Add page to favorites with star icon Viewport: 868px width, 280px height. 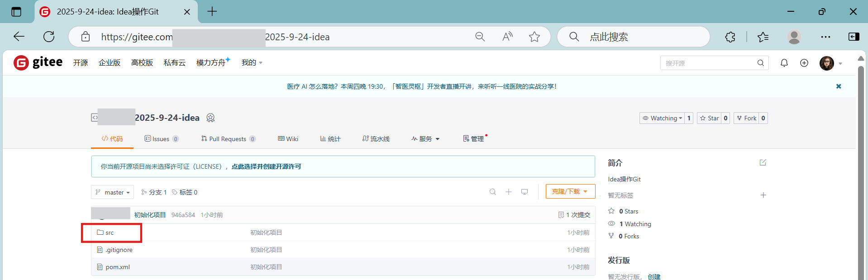pyautogui.click(x=534, y=37)
